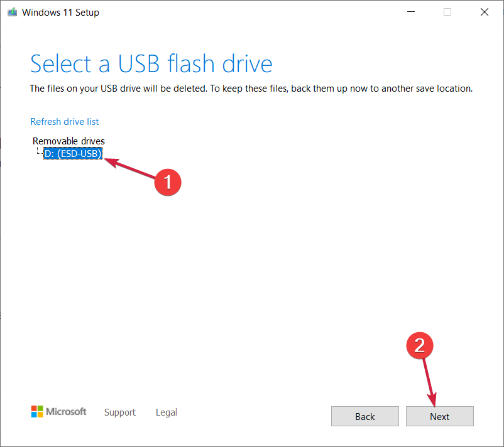The width and height of the screenshot is (504, 447).
Task: Click the file deletion warning text
Action: (x=250, y=88)
